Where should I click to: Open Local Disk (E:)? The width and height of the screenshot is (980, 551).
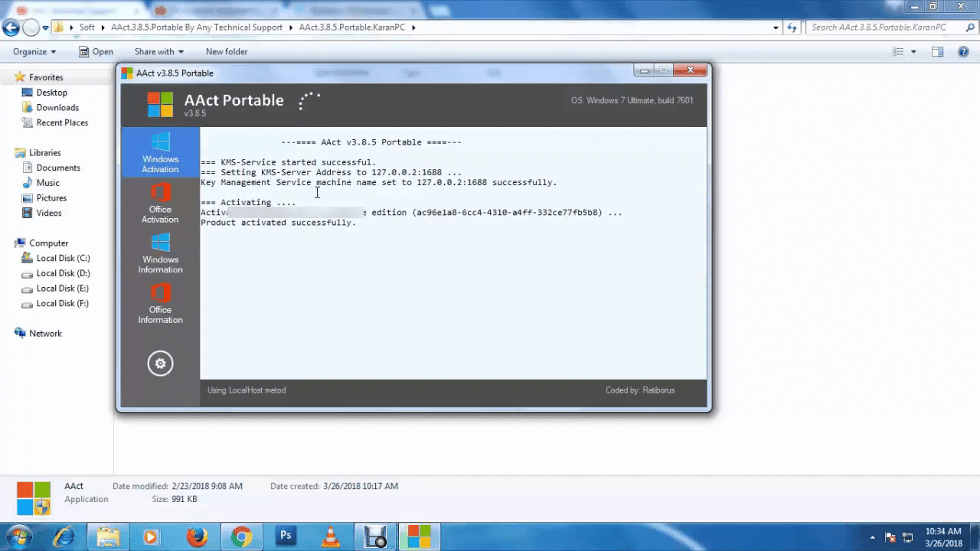pyautogui.click(x=62, y=289)
